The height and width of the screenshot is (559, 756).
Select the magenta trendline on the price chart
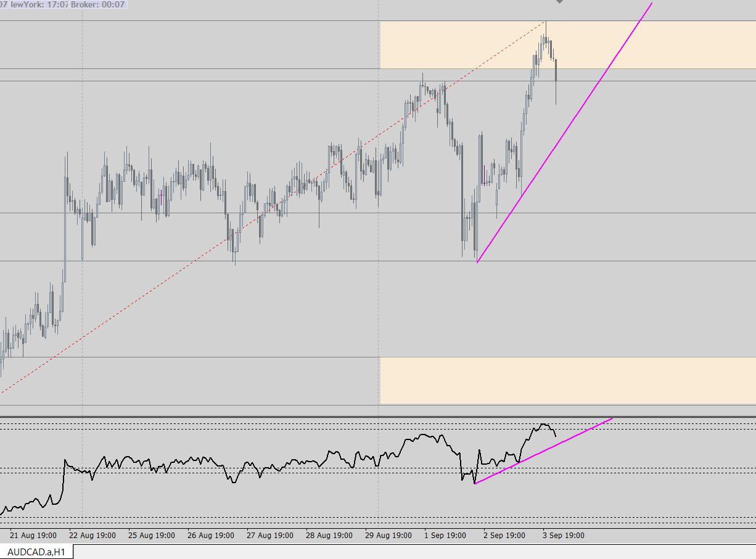tap(564, 133)
